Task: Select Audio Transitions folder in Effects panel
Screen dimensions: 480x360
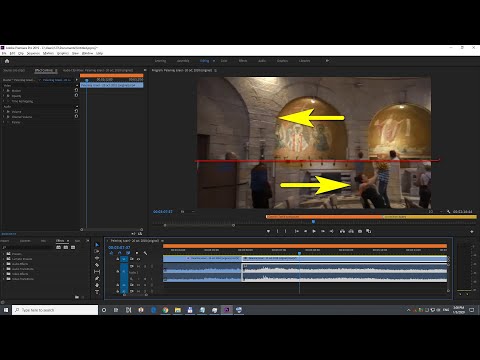Action: 23,269
